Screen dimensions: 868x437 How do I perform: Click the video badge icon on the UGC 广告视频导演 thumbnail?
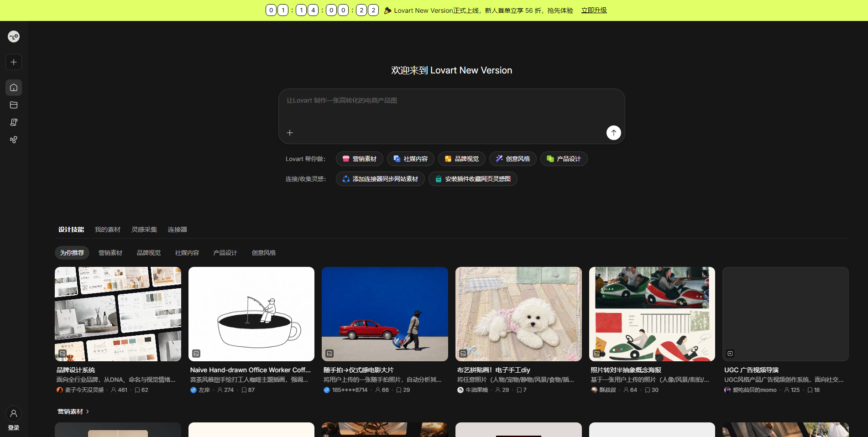coord(730,354)
